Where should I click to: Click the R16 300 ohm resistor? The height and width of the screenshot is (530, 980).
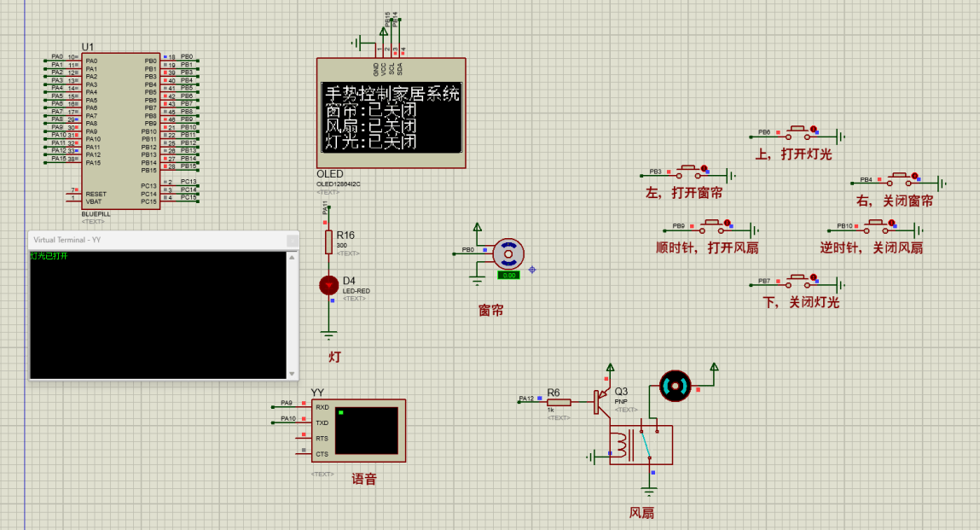[x=328, y=242]
